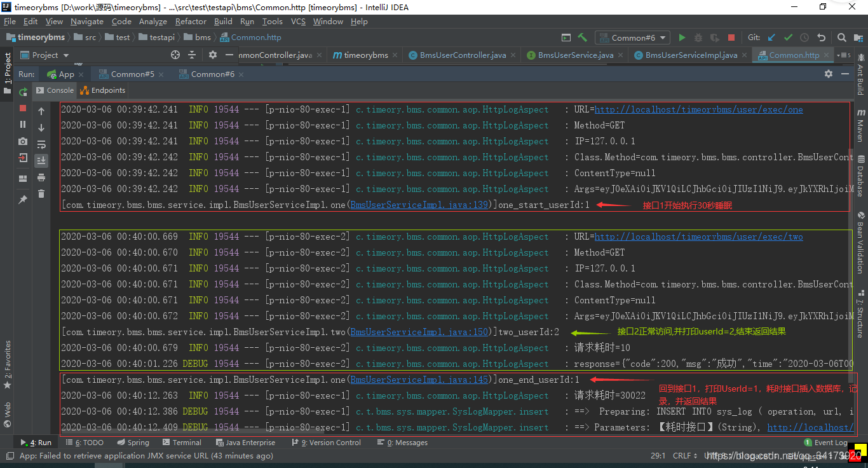The width and height of the screenshot is (868, 468).
Task: Go down the stack trace with down arrow
Action: tap(41, 127)
